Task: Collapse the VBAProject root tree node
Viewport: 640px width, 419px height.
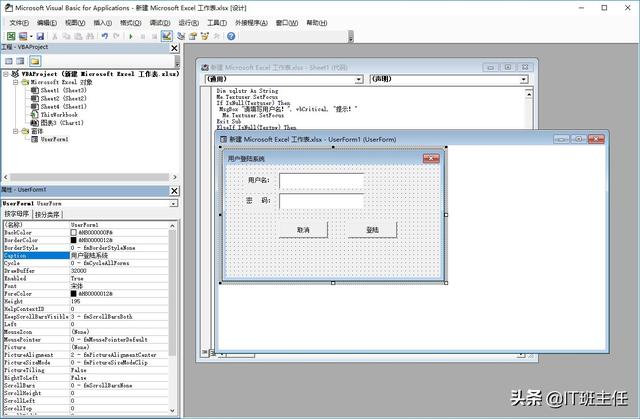Action: (x=6, y=74)
